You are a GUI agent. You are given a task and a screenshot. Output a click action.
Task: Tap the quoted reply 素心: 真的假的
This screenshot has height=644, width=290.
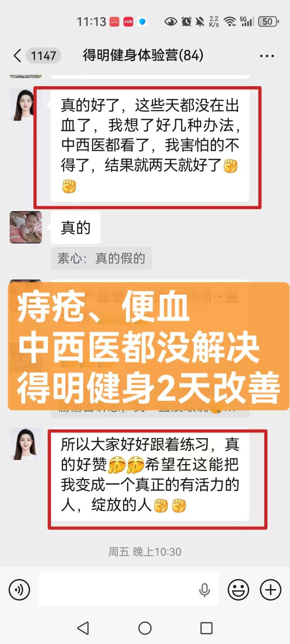coord(101,258)
